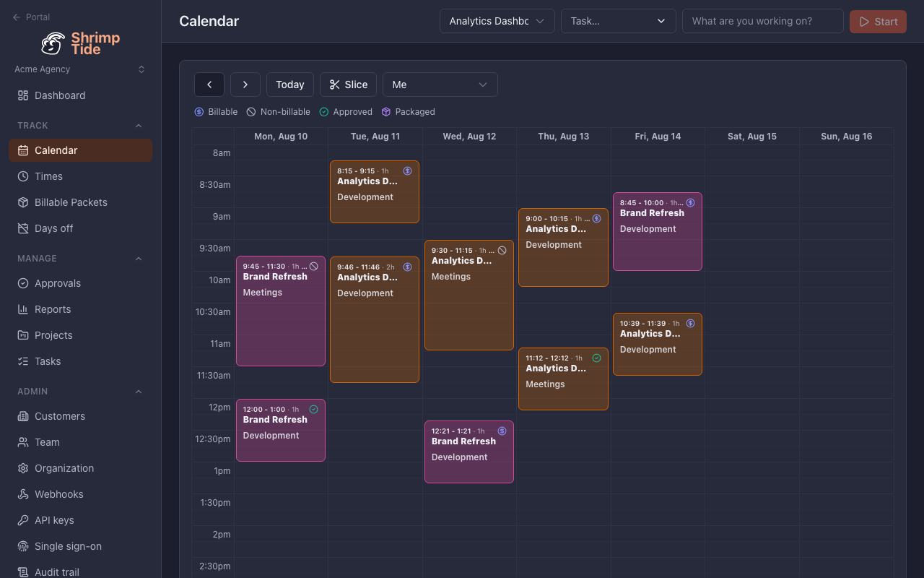924x578 pixels.
Task: Activate the Slice tool button
Action: click(x=349, y=85)
